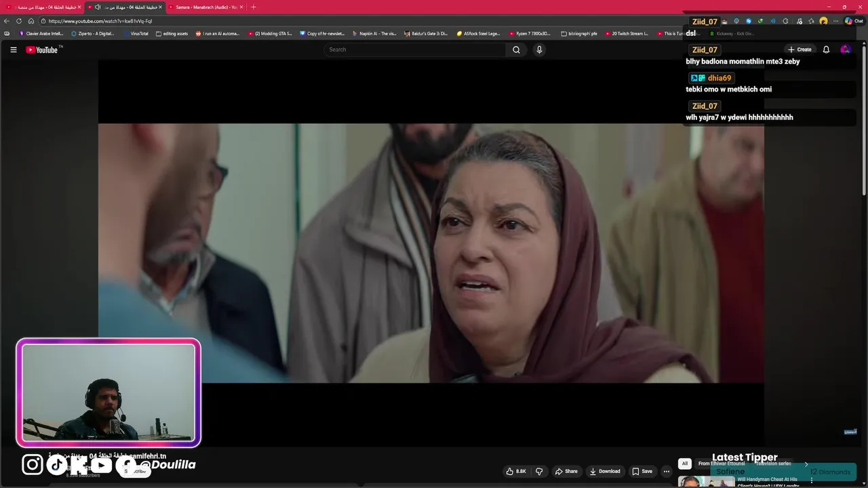Open Will Handyman Cheat video thumbnail
This screenshot has height=488, width=868.
point(706,481)
